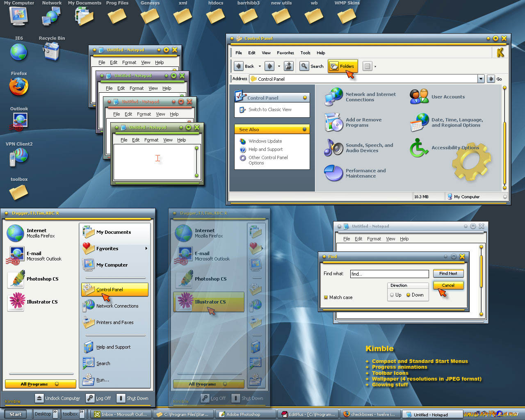Image resolution: width=525 pixels, height=420 pixels.
Task: Open the VPN Client2 desktop icon
Action: [x=19, y=157]
